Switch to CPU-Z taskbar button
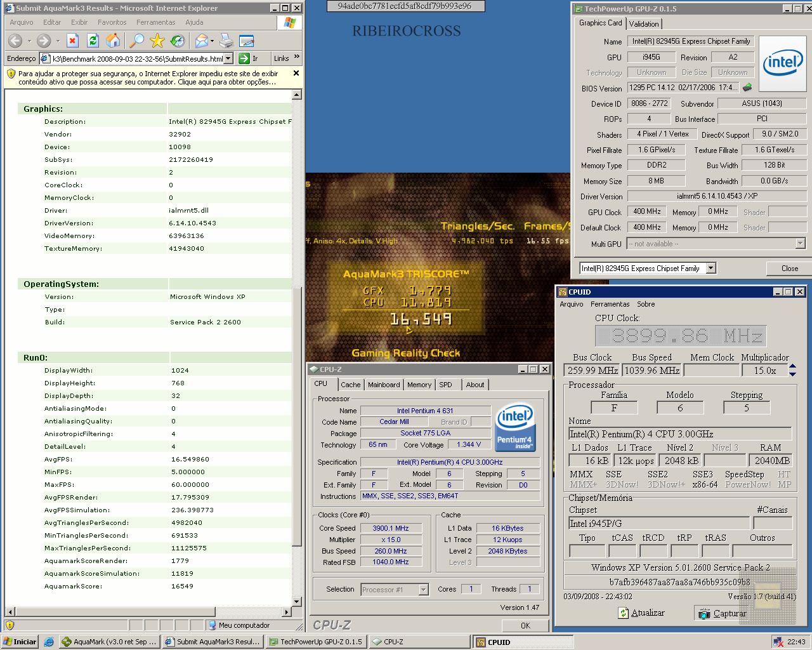The image size is (812, 650). click(419, 642)
